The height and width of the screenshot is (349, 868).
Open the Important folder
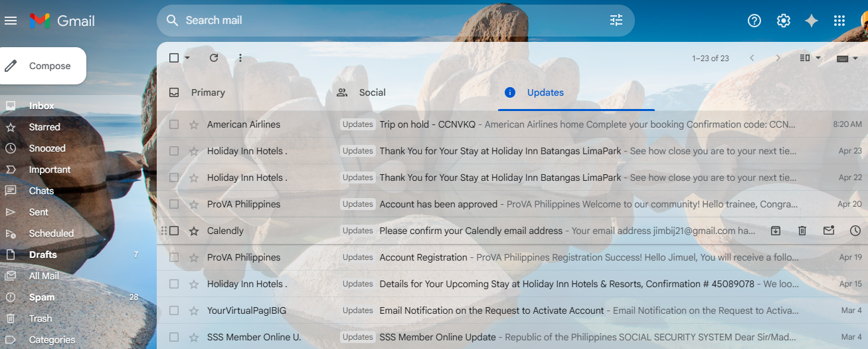click(x=50, y=170)
